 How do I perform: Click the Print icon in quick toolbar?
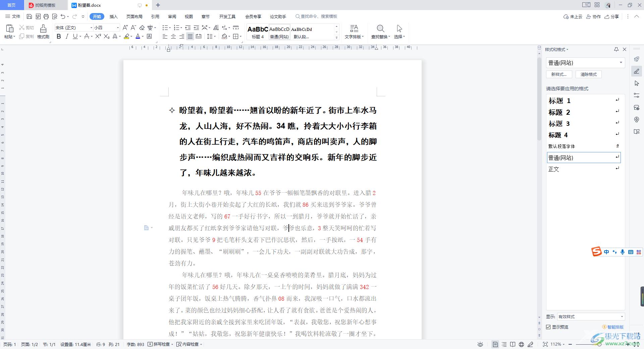pos(46,16)
